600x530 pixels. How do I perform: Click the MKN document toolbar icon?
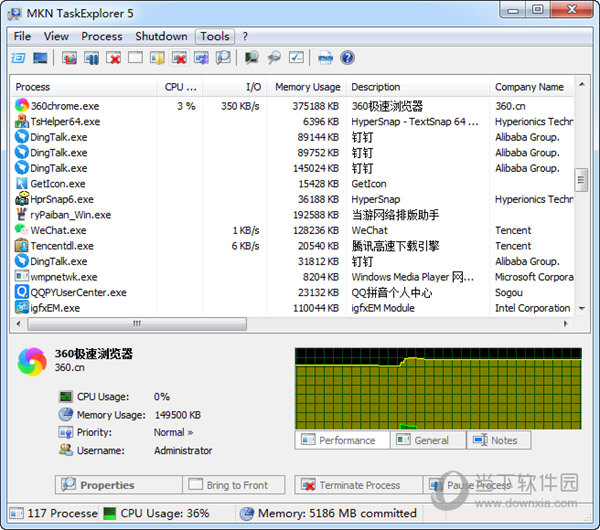pos(325,58)
